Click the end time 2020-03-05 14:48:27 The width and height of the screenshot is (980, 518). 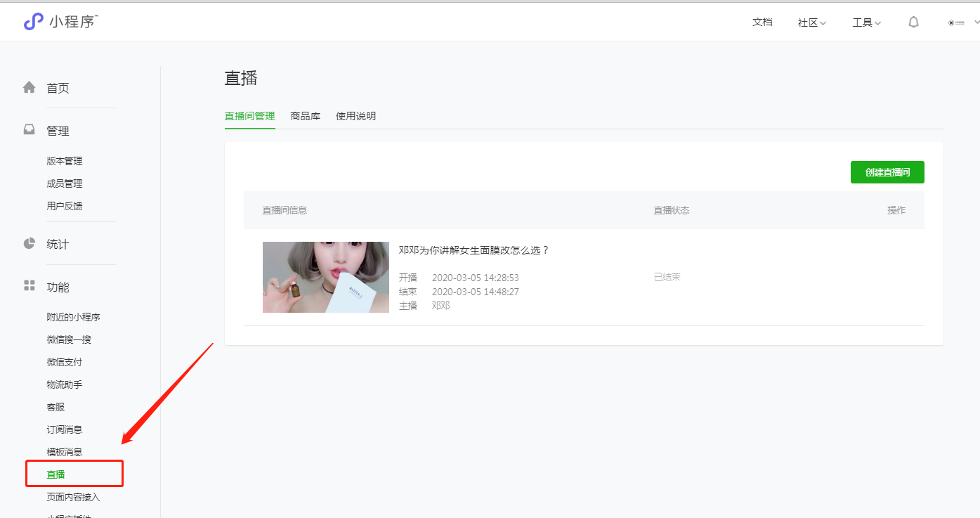coord(476,292)
